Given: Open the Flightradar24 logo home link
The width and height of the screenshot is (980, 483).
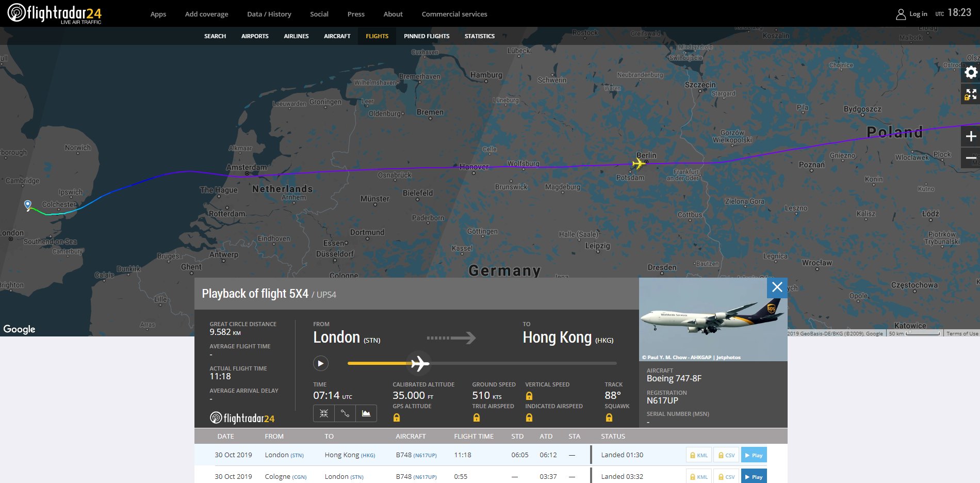Looking at the screenshot, I should [55, 13].
